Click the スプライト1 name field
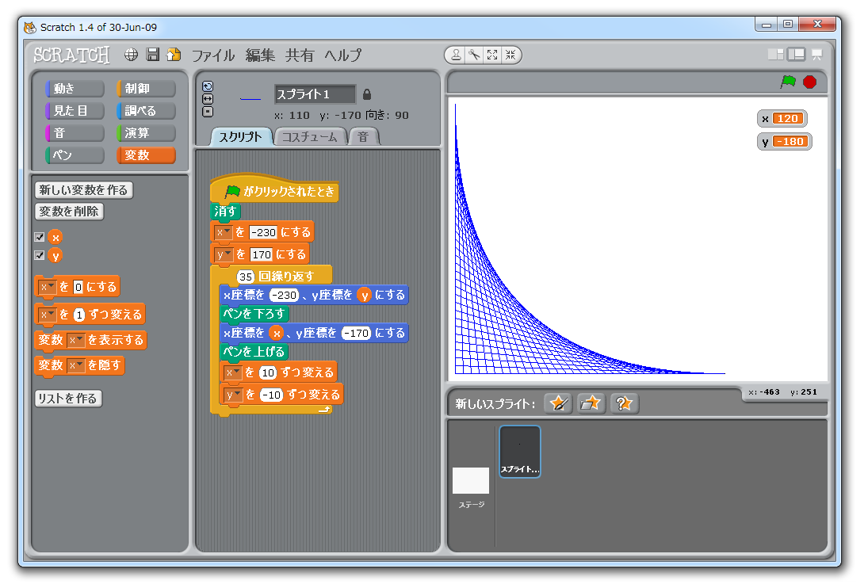868x588 pixels. click(x=315, y=94)
